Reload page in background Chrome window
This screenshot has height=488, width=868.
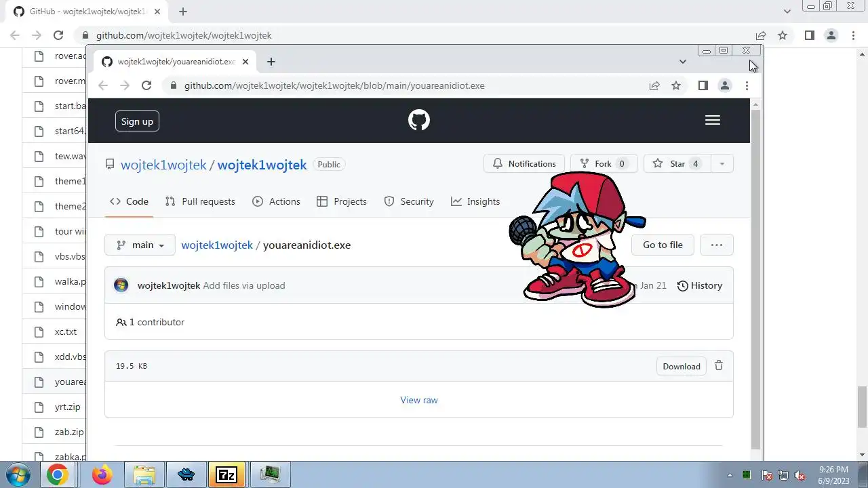coord(58,35)
